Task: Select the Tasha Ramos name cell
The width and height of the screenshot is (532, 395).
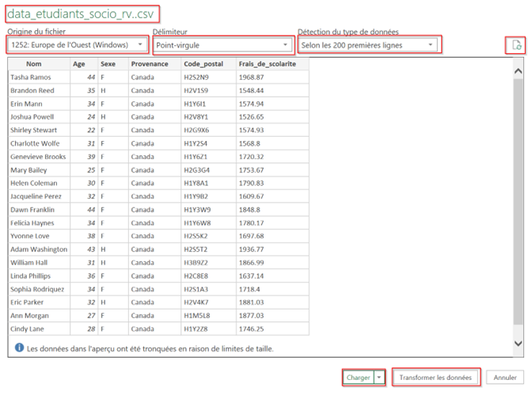Action: (30, 78)
